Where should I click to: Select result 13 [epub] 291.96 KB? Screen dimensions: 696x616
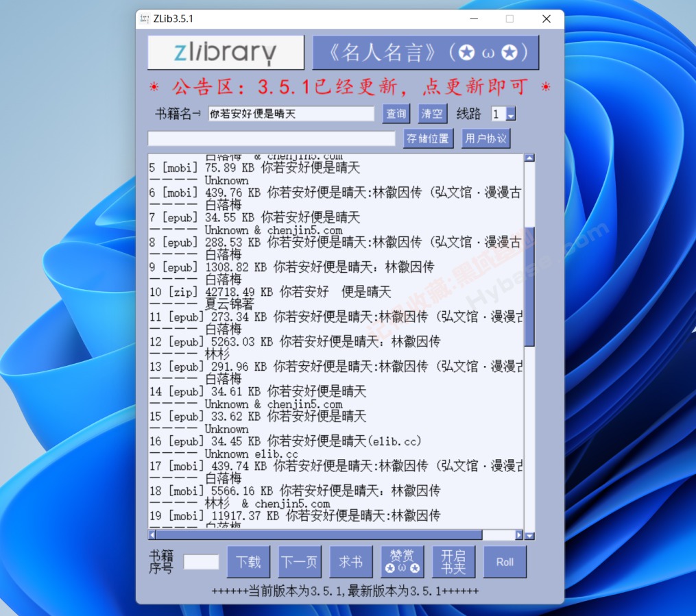[335, 367]
